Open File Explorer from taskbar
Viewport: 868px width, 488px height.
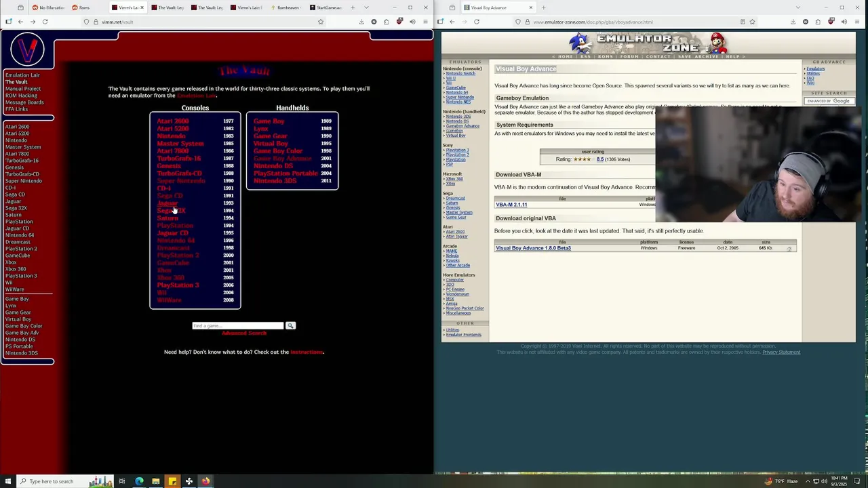tap(155, 481)
